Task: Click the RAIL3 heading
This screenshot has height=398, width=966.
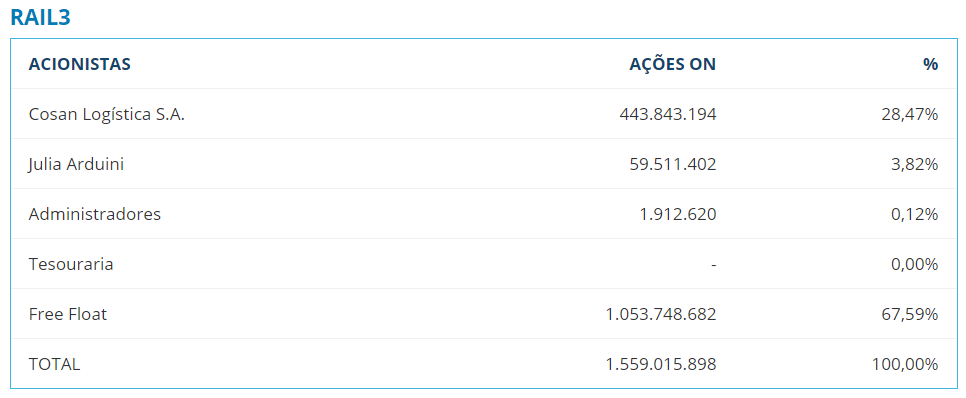Action: pos(41,18)
